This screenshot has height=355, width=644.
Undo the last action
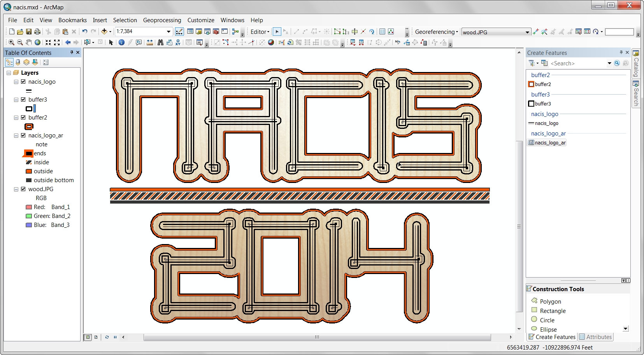(x=84, y=32)
